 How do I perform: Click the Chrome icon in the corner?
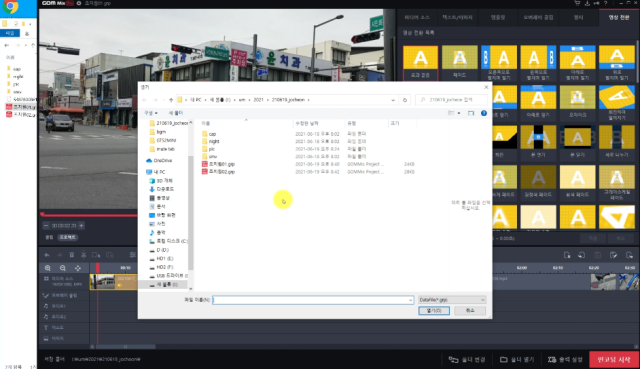(10, 7)
